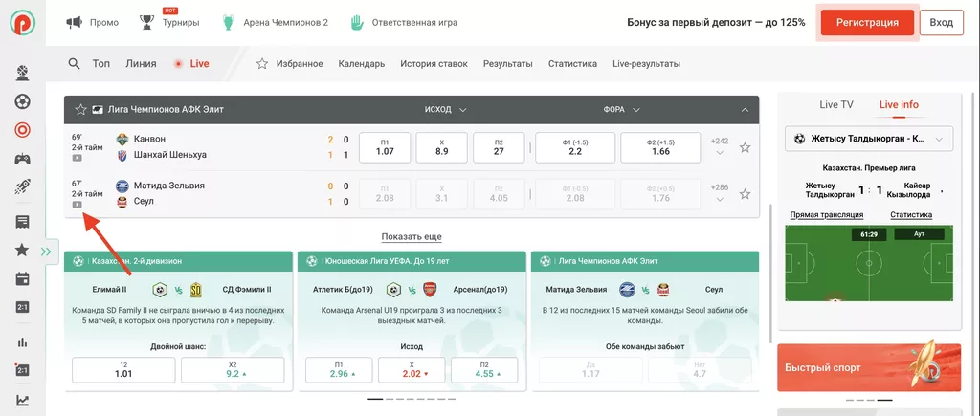Open the trophy icon in the sidebar
980x416 pixels.
21,73
